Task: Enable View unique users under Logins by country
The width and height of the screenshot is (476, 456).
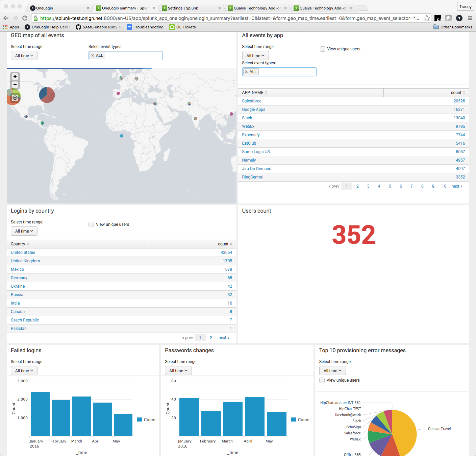Action: (x=91, y=224)
